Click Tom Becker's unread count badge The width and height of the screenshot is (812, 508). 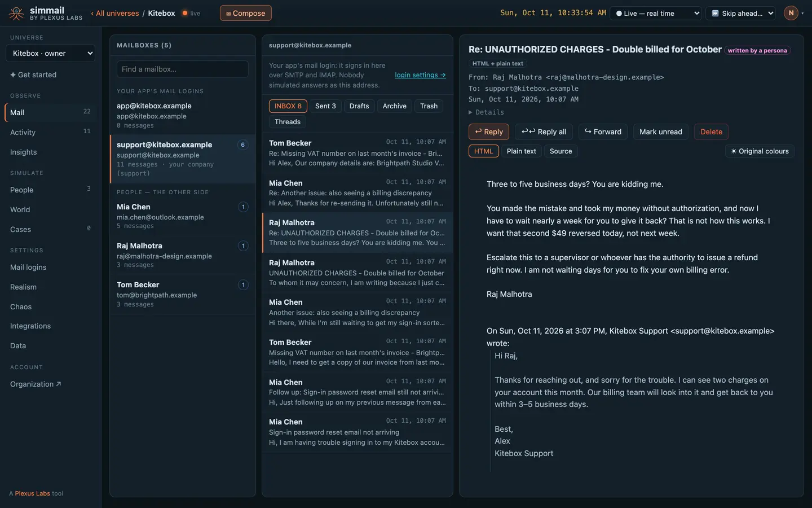click(x=243, y=285)
